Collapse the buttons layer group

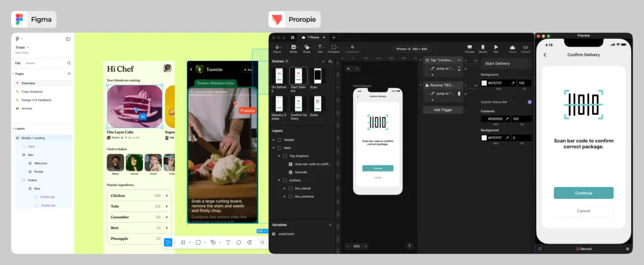[x=279, y=180]
